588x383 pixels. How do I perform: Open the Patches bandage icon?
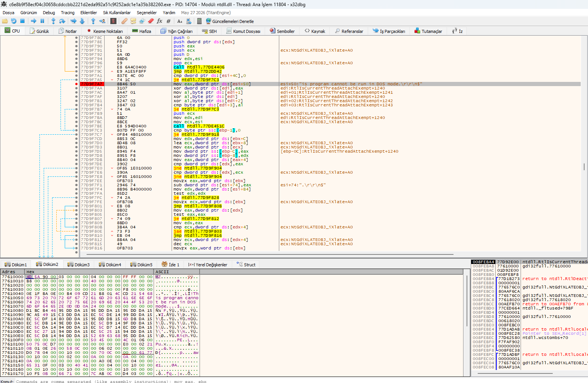tap(124, 21)
